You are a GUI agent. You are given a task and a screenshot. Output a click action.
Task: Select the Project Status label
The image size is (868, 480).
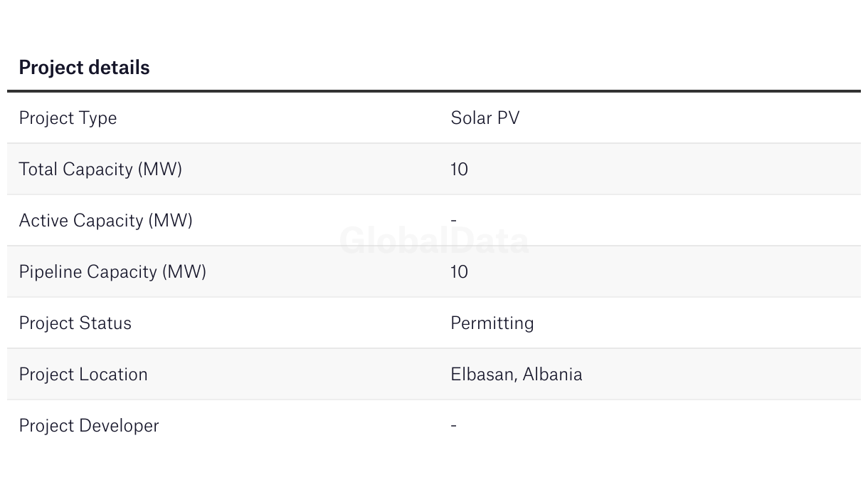tap(75, 323)
